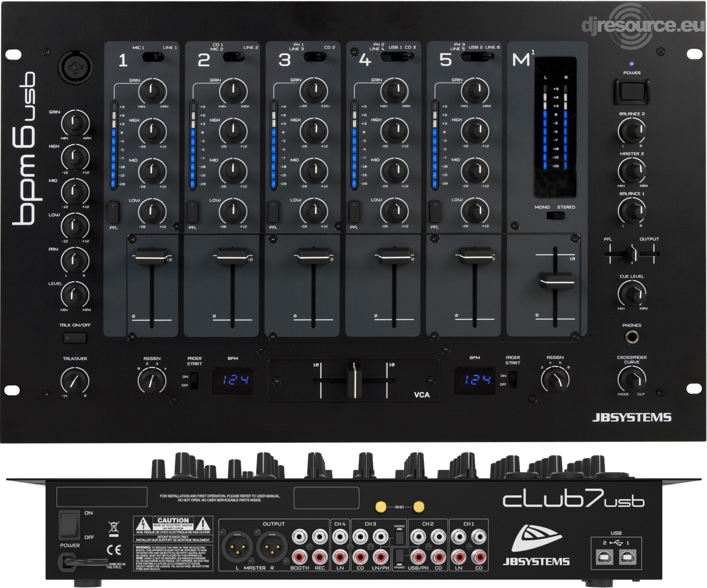707x588 pixels.
Task: Click the mic section MID knob
Action: coord(75,192)
